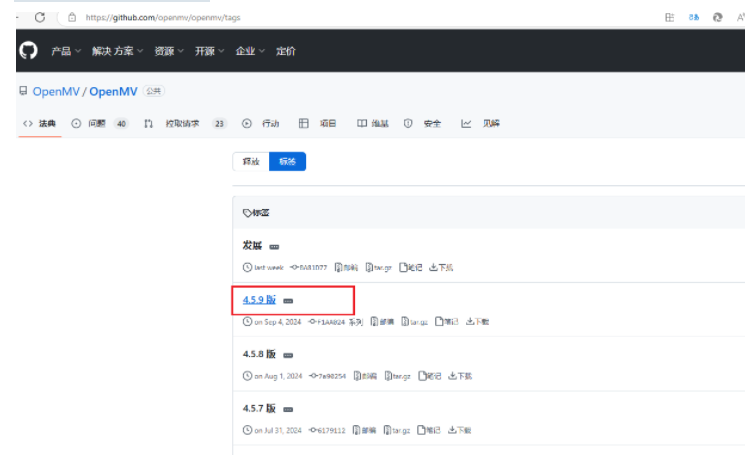Select the 释放 (Releases) view button
The height and width of the screenshot is (456, 745).
point(251,162)
